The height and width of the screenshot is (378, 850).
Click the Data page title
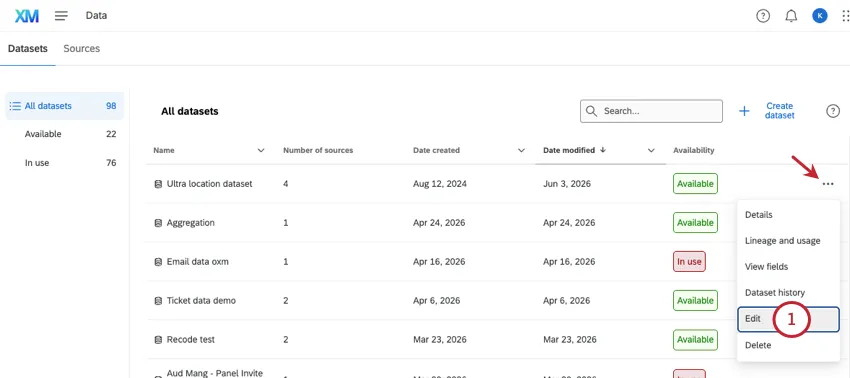point(96,16)
